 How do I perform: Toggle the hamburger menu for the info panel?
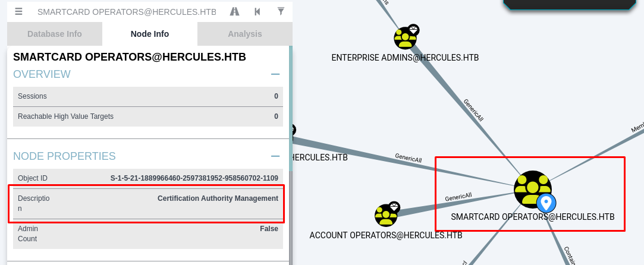tap(18, 11)
